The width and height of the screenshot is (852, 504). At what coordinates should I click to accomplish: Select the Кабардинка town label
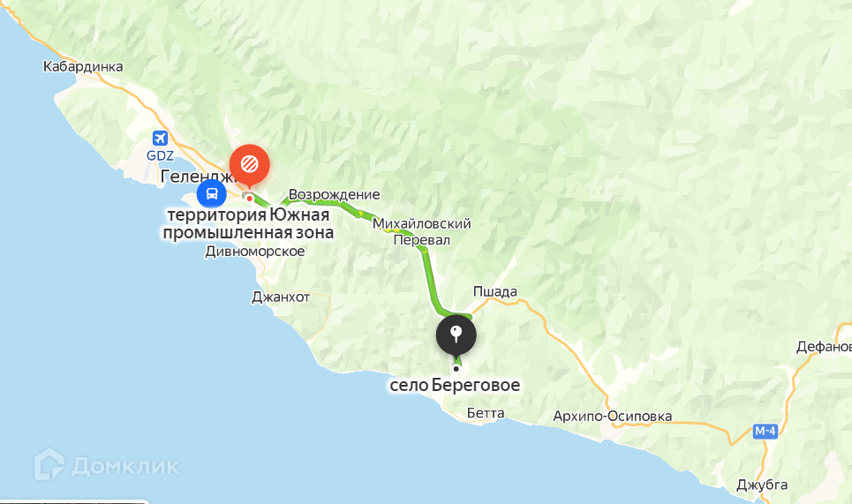pyautogui.click(x=83, y=66)
